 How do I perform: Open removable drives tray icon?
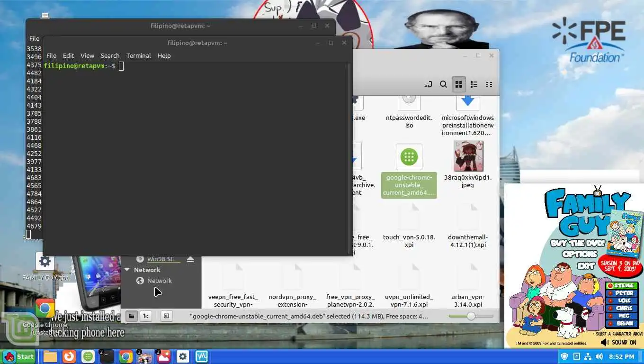(576, 356)
